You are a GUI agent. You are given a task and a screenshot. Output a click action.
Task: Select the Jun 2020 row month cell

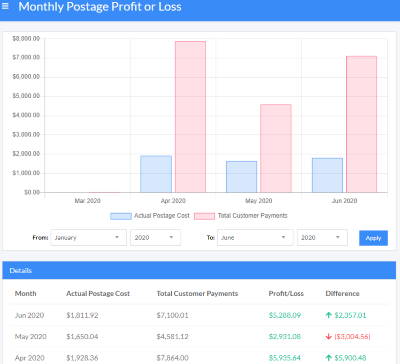pyautogui.click(x=29, y=315)
